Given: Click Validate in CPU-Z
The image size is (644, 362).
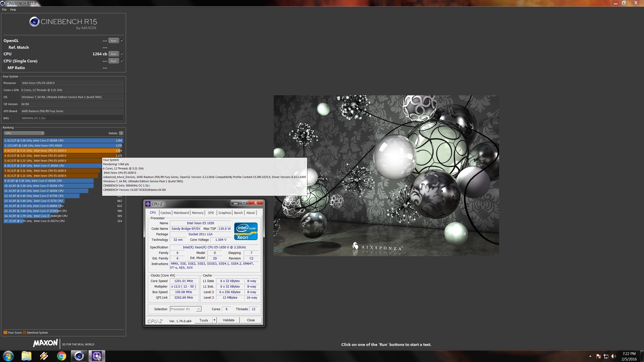Looking at the screenshot, I should 228,320.
